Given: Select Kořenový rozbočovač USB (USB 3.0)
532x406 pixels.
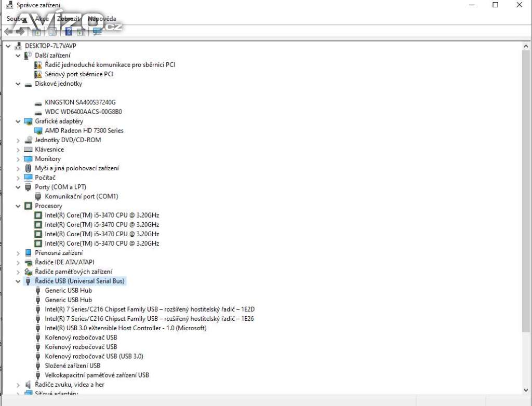Looking at the screenshot, I should click(94, 356).
